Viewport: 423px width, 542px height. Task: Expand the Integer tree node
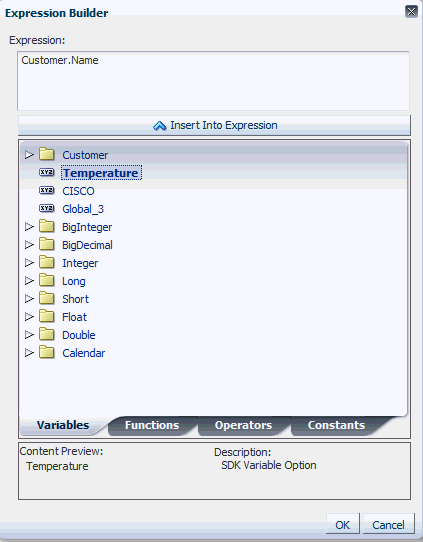29,263
